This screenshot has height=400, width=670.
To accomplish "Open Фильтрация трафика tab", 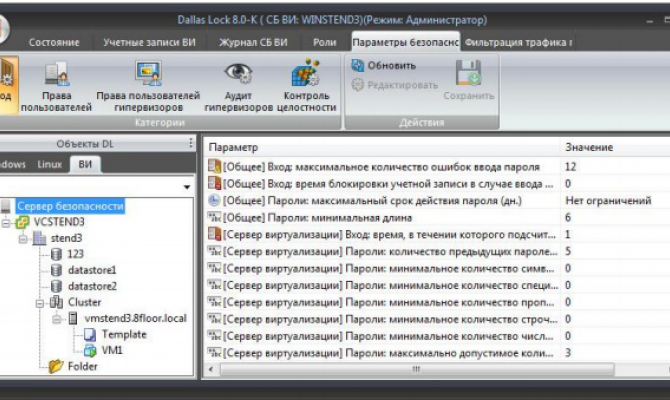I will click(518, 42).
